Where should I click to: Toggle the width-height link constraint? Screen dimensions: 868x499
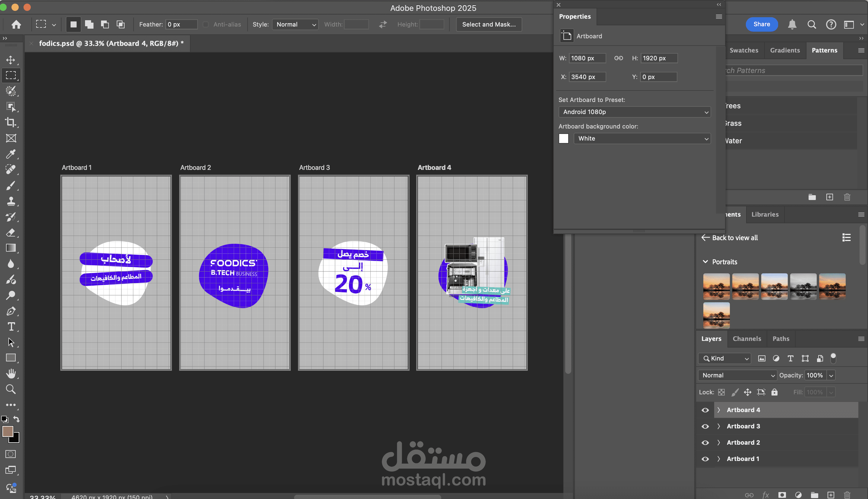click(618, 58)
